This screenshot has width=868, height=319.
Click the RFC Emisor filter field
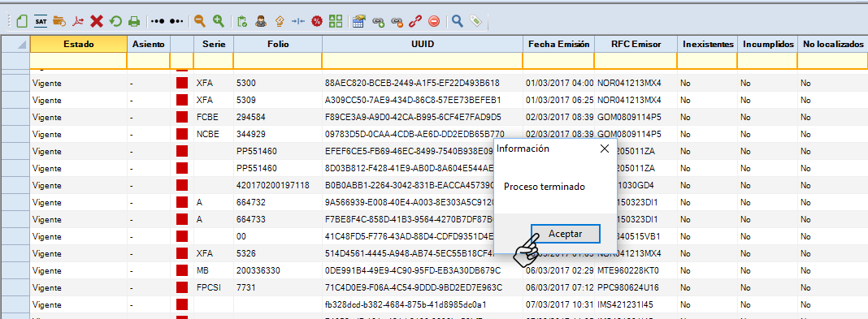pos(636,61)
